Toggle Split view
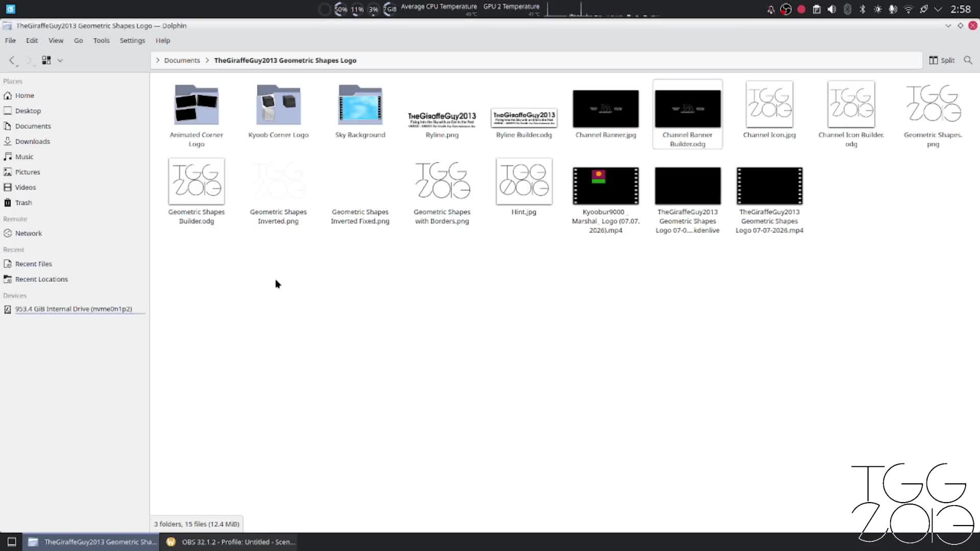 coord(942,60)
